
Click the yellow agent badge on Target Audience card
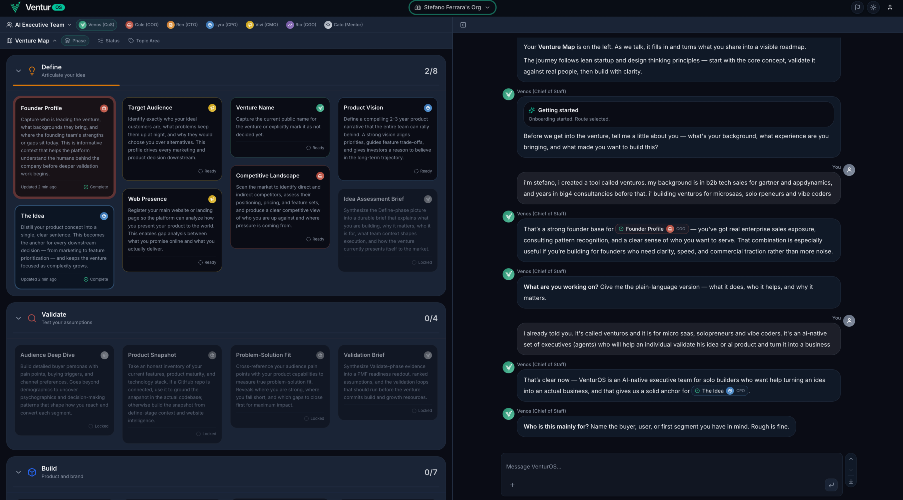point(212,108)
